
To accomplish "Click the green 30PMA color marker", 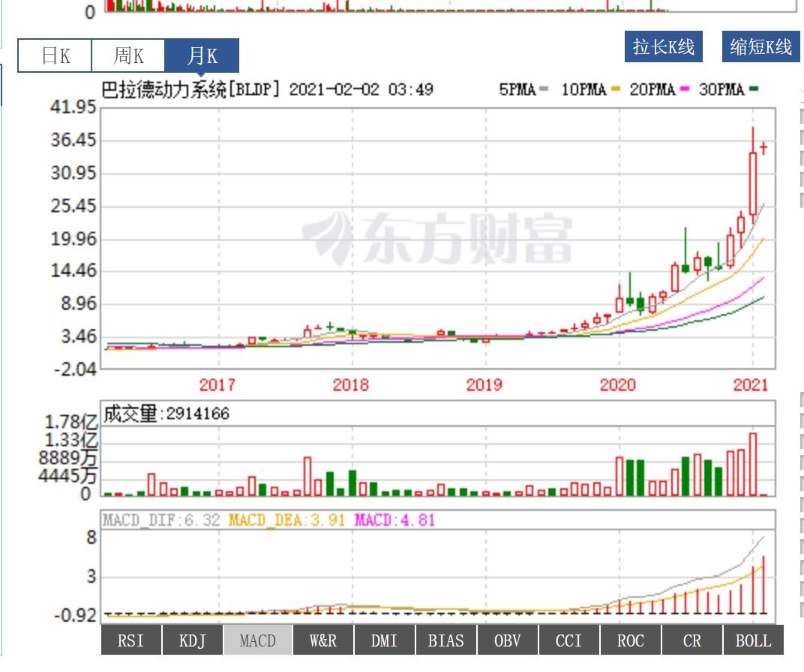I will [753, 89].
